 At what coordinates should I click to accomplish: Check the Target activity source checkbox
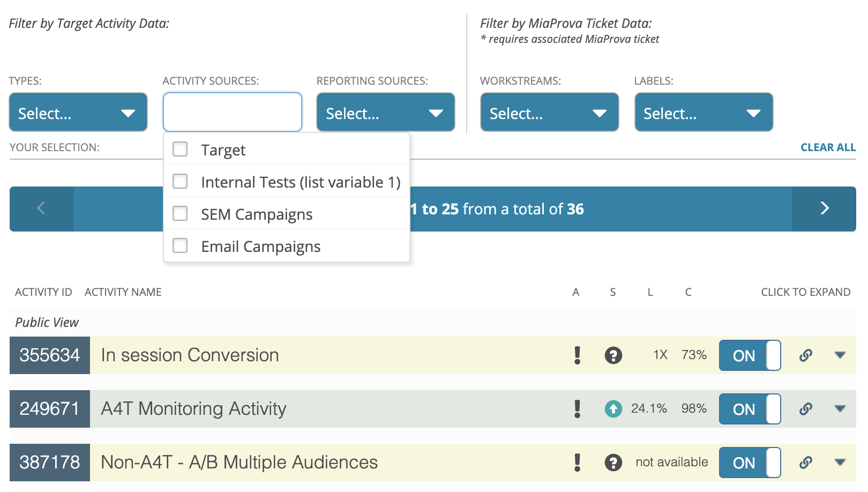pos(180,149)
